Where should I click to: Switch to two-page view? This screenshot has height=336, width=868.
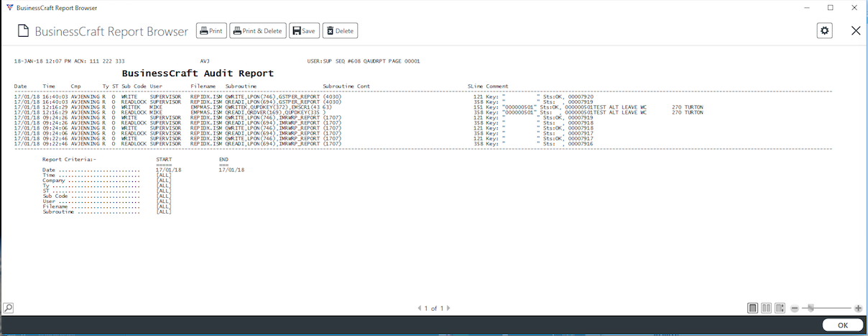pos(767,308)
